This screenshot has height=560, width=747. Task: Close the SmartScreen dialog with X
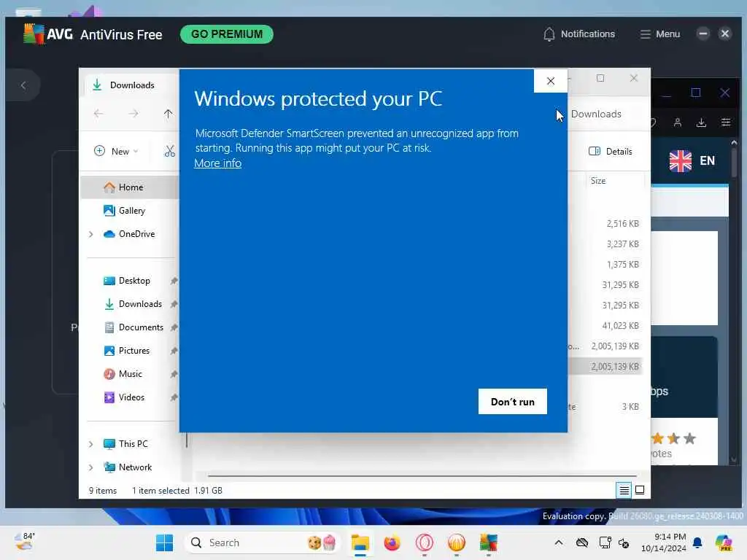550,81
